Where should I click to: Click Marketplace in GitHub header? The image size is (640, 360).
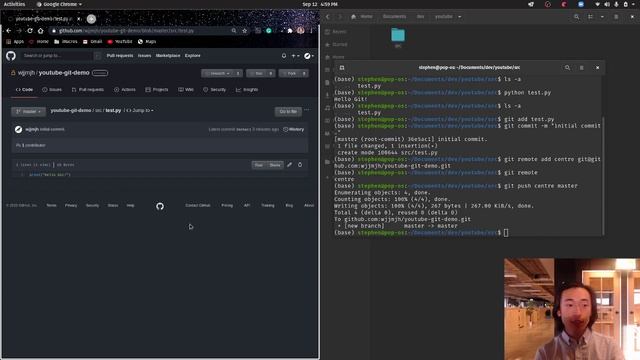pos(168,56)
